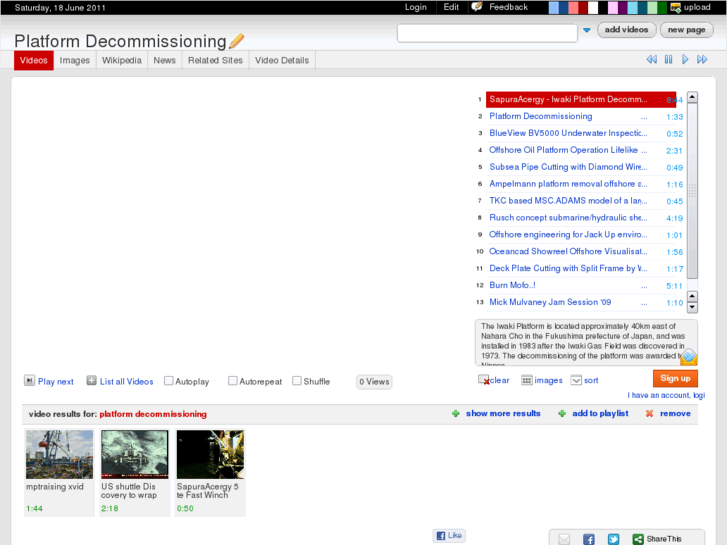
Task: Select the dark purple color swatch
Action: click(x=623, y=7)
